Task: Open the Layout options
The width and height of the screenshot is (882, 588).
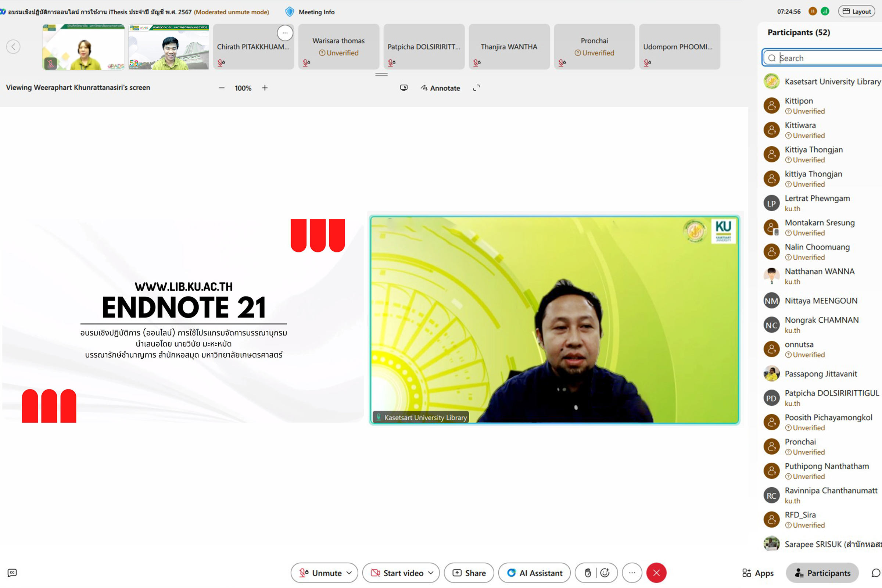Action: (857, 12)
